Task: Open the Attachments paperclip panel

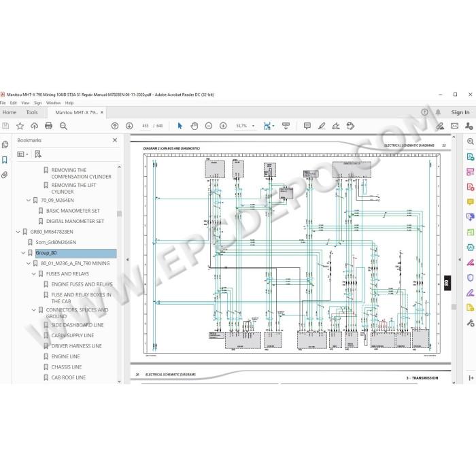Action: [x=5, y=175]
